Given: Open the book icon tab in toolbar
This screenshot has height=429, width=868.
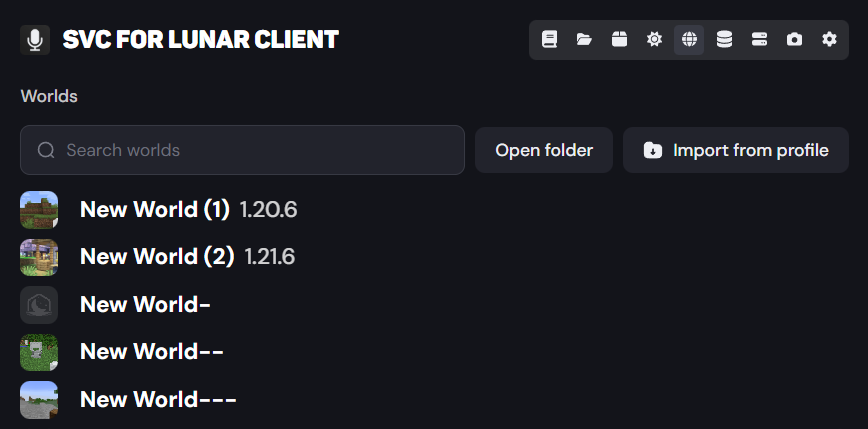Looking at the screenshot, I should pos(549,40).
